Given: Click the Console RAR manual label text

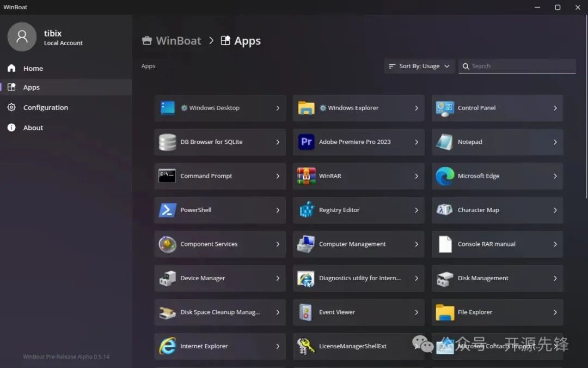Looking at the screenshot, I should pyautogui.click(x=486, y=244).
